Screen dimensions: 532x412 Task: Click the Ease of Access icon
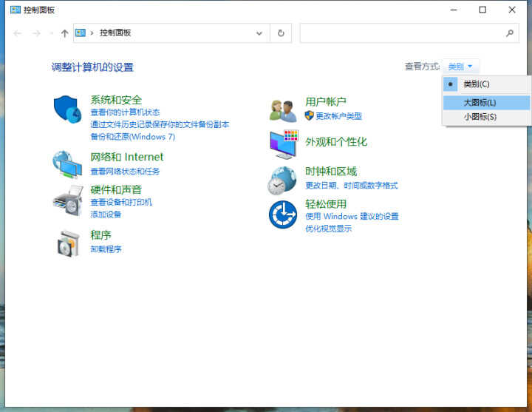coord(283,215)
